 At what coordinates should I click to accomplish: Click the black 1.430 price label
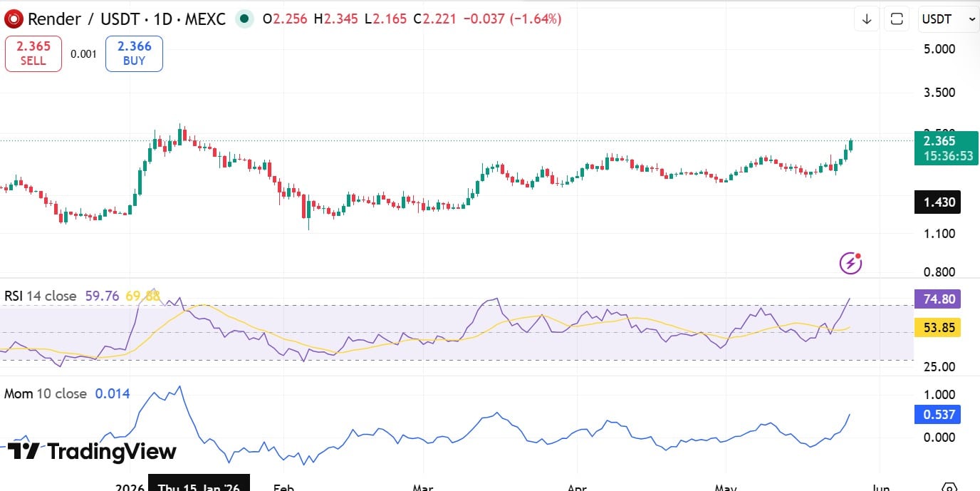(x=938, y=202)
